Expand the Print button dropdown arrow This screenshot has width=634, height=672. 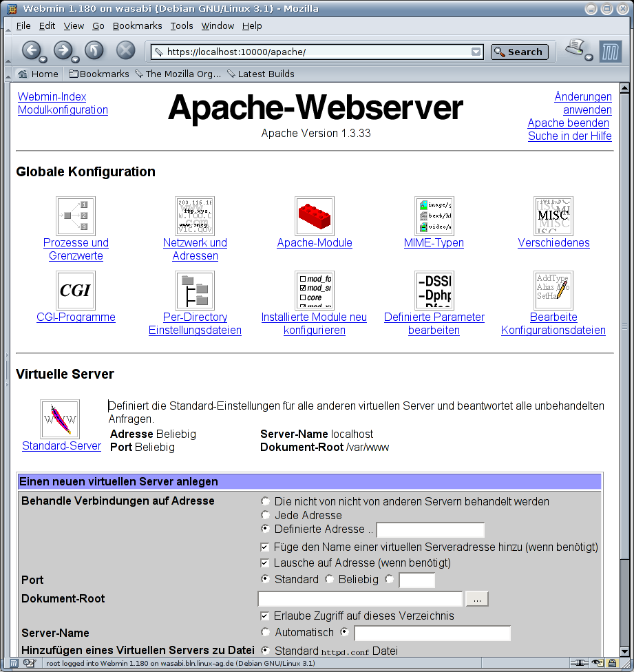[589, 57]
